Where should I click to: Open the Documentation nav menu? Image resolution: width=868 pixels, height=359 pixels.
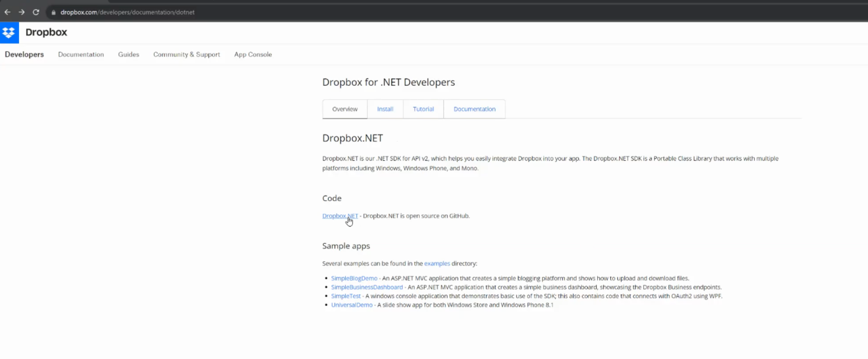click(x=81, y=54)
